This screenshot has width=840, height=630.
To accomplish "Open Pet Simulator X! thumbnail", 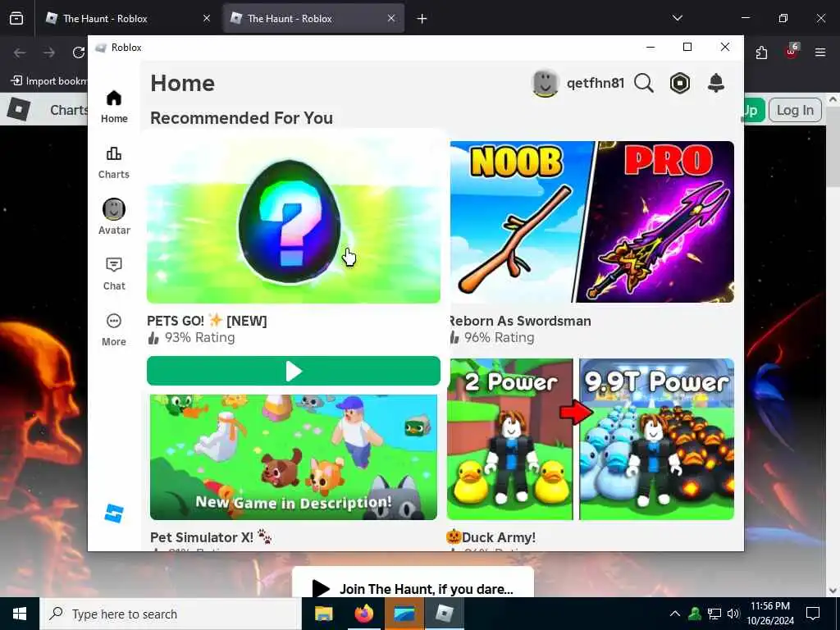I will click(294, 457).
